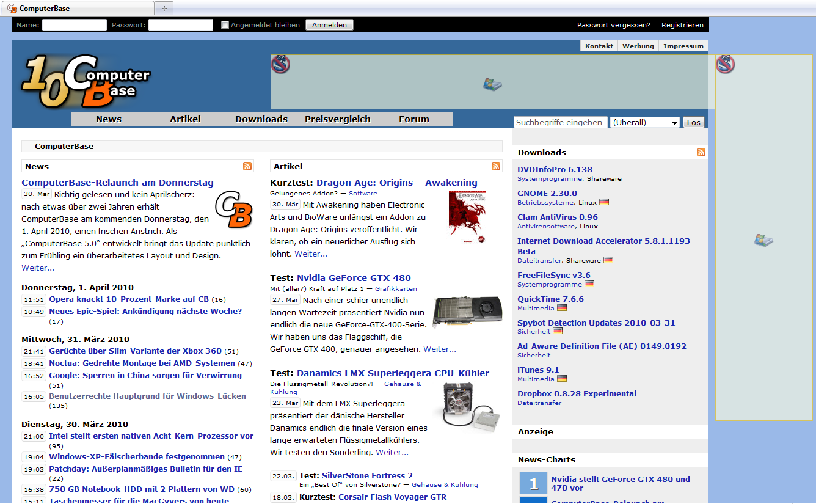Viewport: 816px width, 504px height.
Task: Focus the Suchbegriffe eingeben search field
Action: (561, 122)
